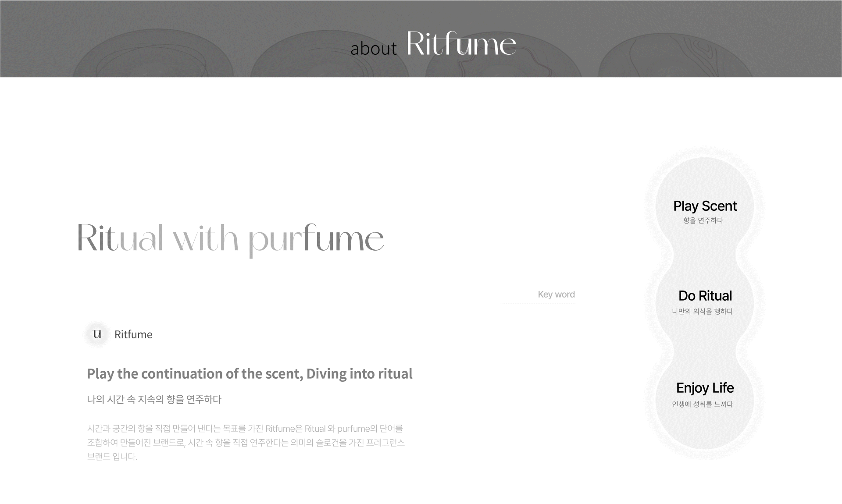The height and width of the screenshot is (504, 842).
Task: Click '나만의 의식을 행하다' caption under Do Ritual
Action: [x=702, y=312]
